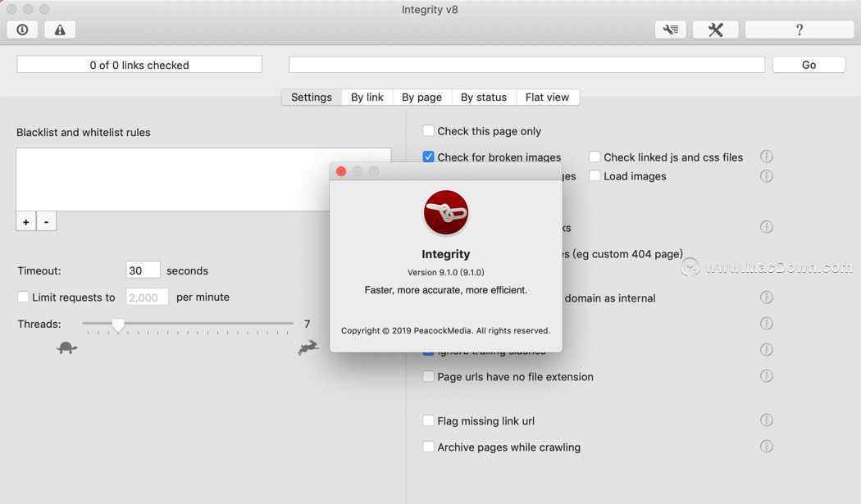
Task: Open the crossed wrench and screwdriver tools button
Action: click(x=715, y=30)
